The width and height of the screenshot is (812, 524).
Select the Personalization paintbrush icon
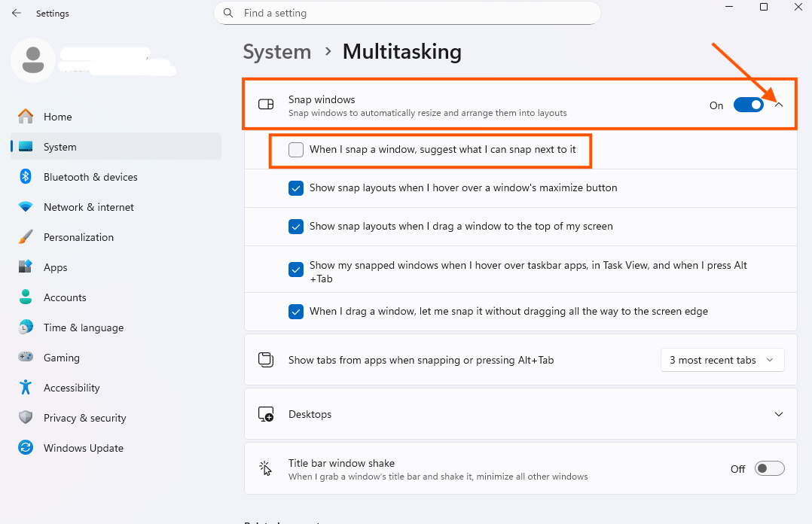(26, 237)
